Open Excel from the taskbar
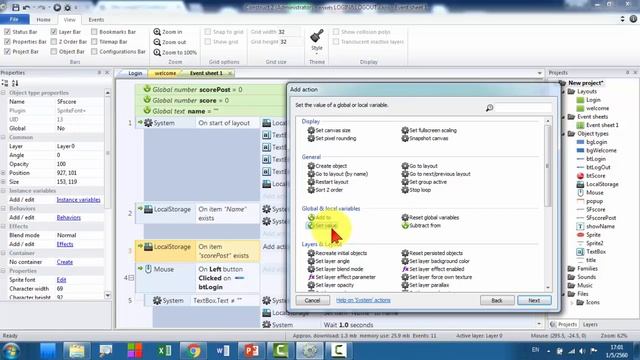 click(x=164, y=351)
